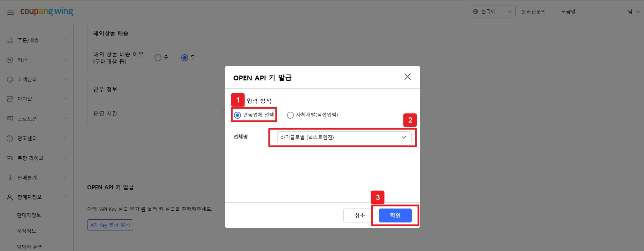Go to 판매자정보 submenu item
Viewport: 644px width, 251px height.
29,215
